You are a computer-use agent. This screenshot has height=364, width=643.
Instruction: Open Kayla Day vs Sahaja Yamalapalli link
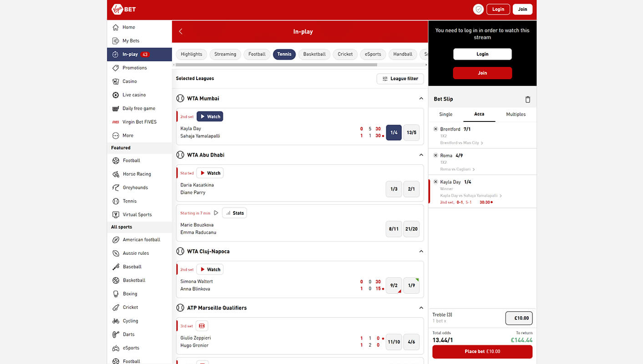(x=471, y=196)
